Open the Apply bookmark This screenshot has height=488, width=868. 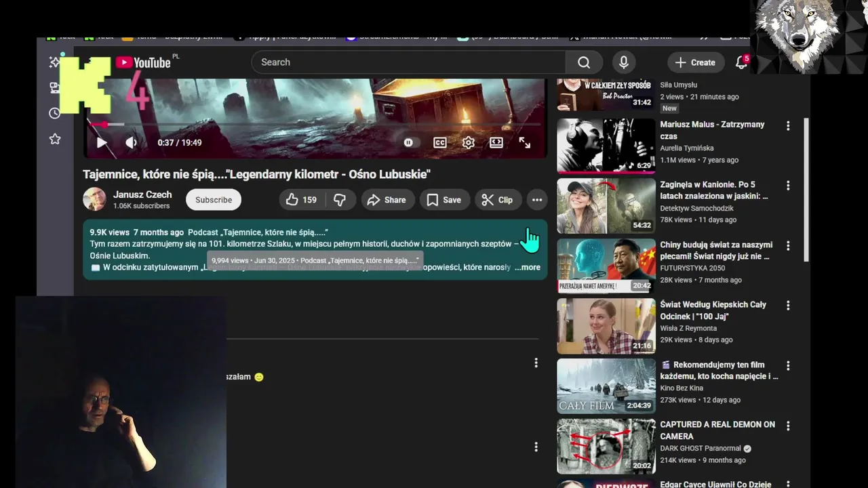(x=285, y=37)
